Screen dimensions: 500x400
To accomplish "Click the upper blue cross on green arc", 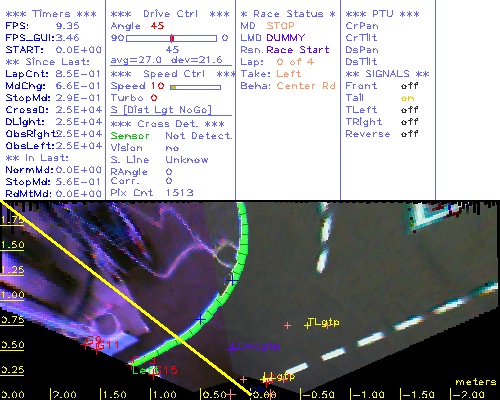I will [x=233, y=281].
